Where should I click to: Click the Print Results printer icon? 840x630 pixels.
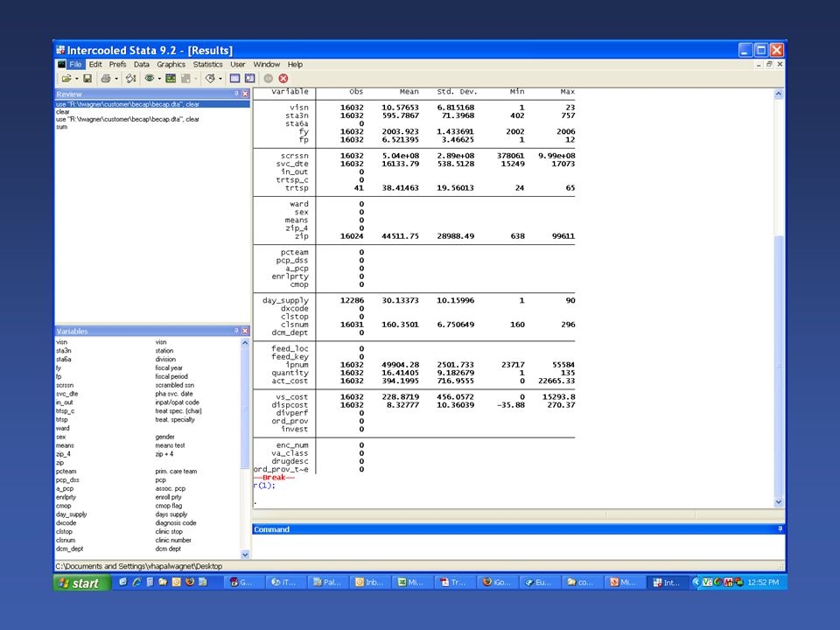click(x=106, y=78)
